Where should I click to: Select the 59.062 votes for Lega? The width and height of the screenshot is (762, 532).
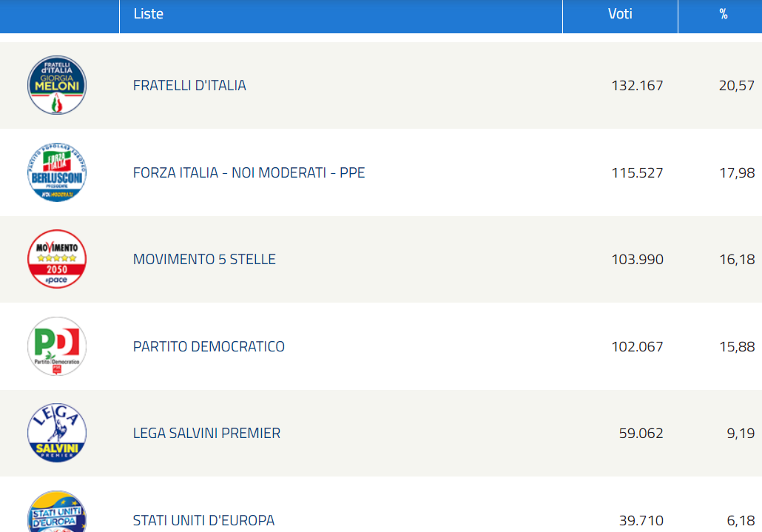pyautogui.click(x=641, y=433)
